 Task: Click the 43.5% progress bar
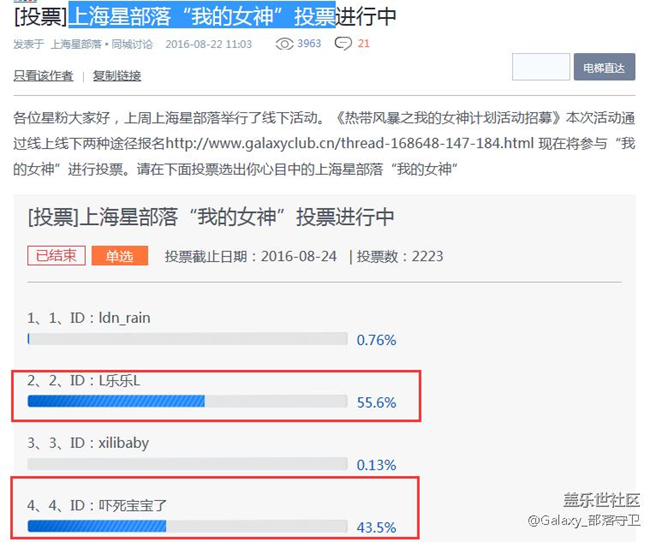[x=187, y=526]
